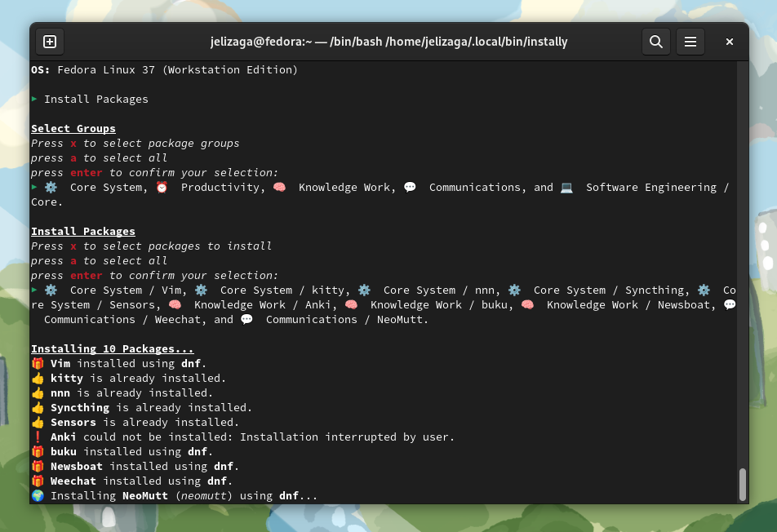Image resolution: width=777 pixels, height=532 pixels.
Task: Click the gift icon beside Vim installed
Action: (x=38, y=364)
